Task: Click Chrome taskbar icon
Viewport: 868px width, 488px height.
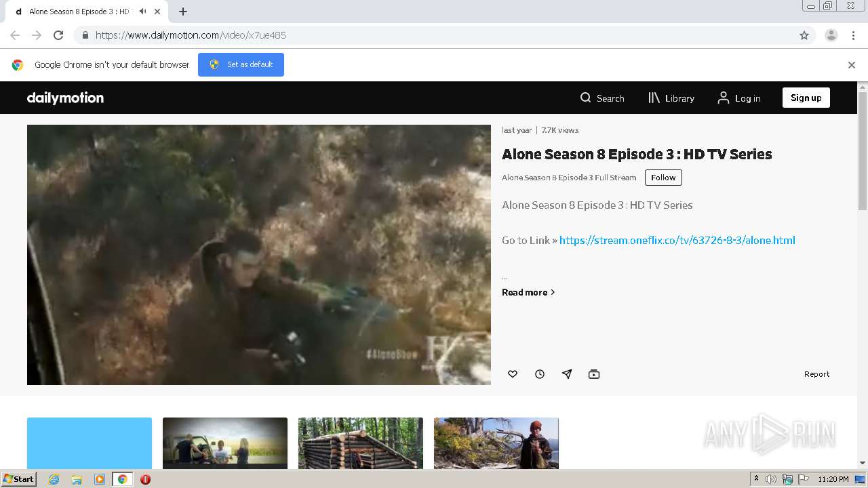Action: tap(123, 479)
